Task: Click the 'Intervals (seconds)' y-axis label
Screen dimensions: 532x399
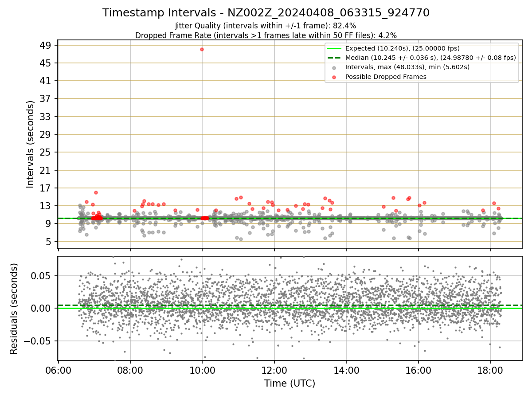Action: 30,144
